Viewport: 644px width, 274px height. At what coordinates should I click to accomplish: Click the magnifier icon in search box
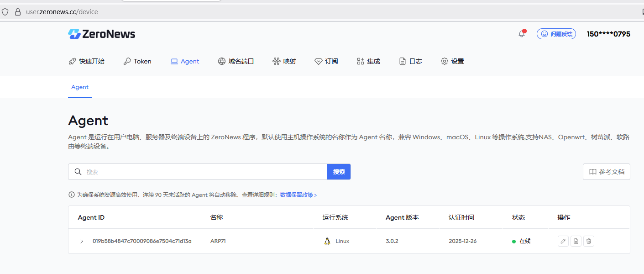78,172
